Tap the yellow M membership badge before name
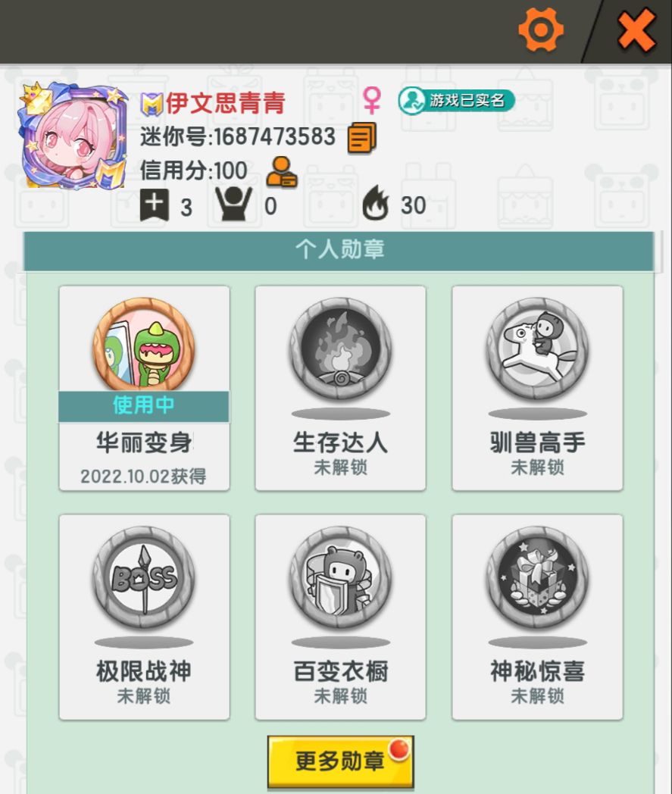672x794 pixels. click(x=152, y=105)
